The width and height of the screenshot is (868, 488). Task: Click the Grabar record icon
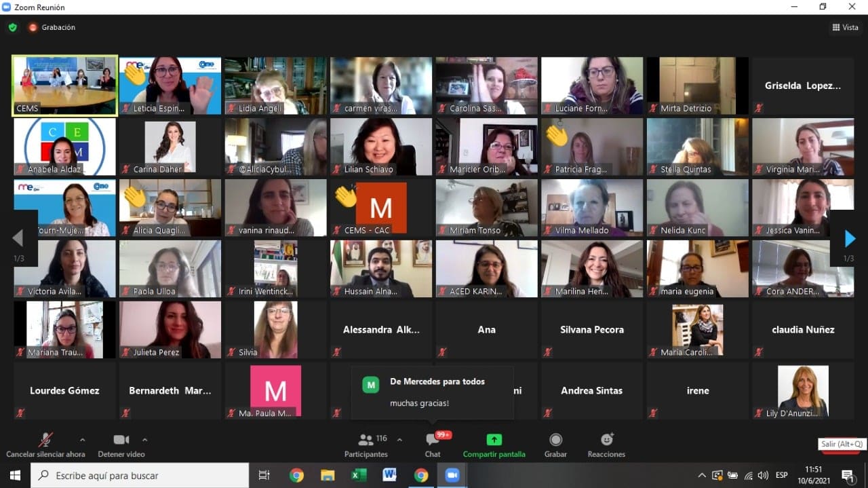555,440
